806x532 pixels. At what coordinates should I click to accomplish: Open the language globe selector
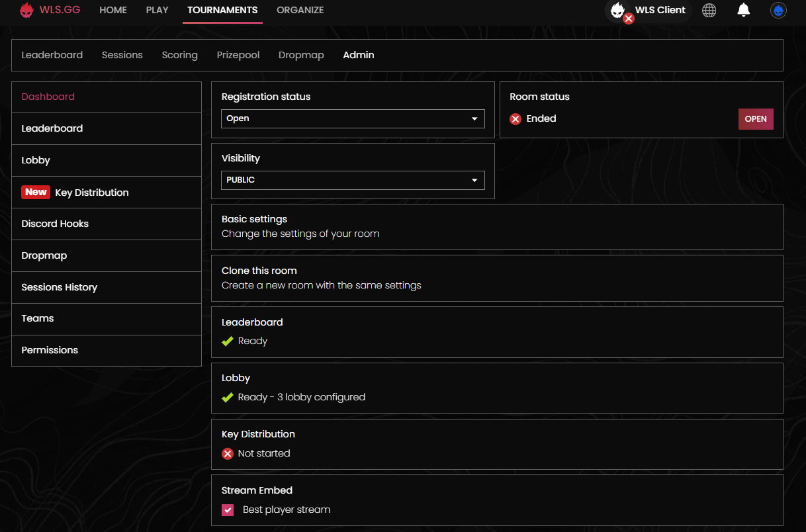(x=709, y=10)
